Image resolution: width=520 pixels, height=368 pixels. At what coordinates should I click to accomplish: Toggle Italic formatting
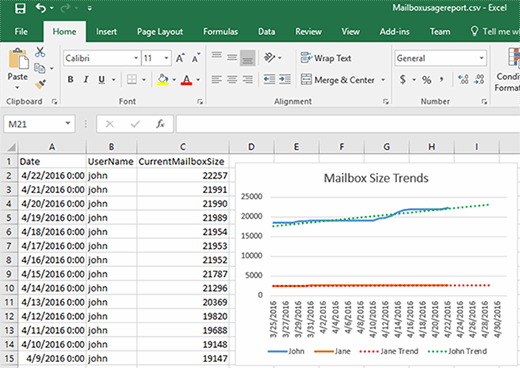[86, 79]
